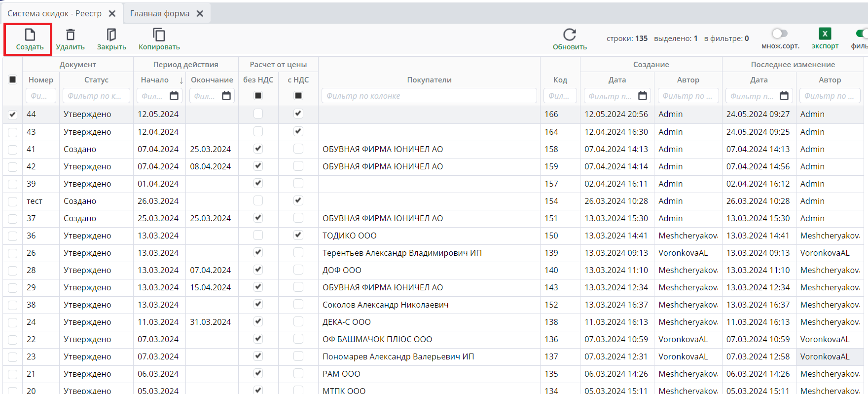Click the Копировать copy icon
Image resolution: width=868 pixels, height=394 pixels.
point(159,35)
